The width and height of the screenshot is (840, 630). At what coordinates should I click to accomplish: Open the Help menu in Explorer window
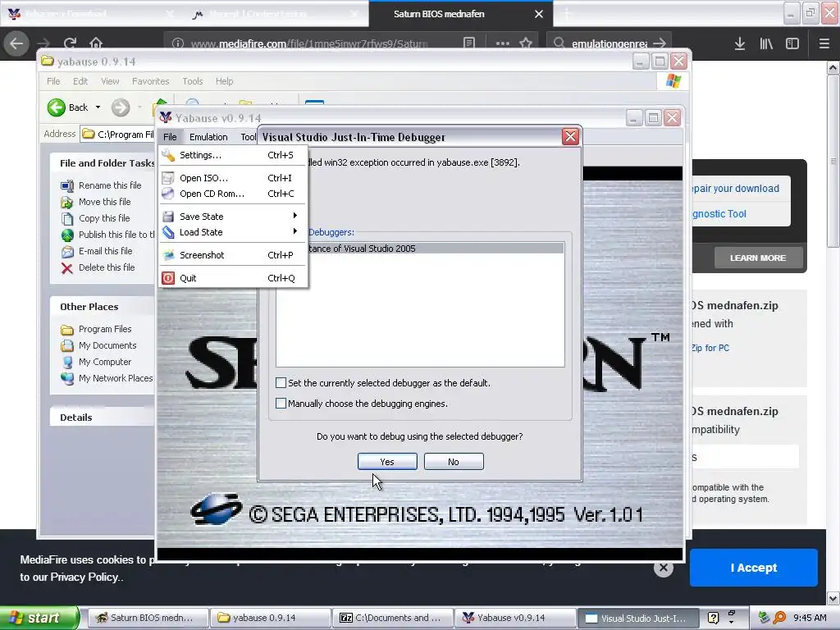225,81
